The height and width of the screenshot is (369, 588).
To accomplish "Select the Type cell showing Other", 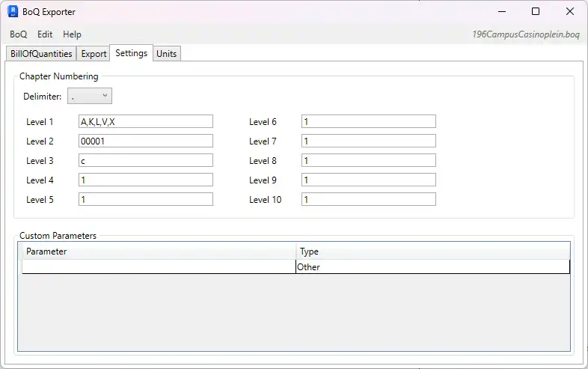I will (432, 266).
